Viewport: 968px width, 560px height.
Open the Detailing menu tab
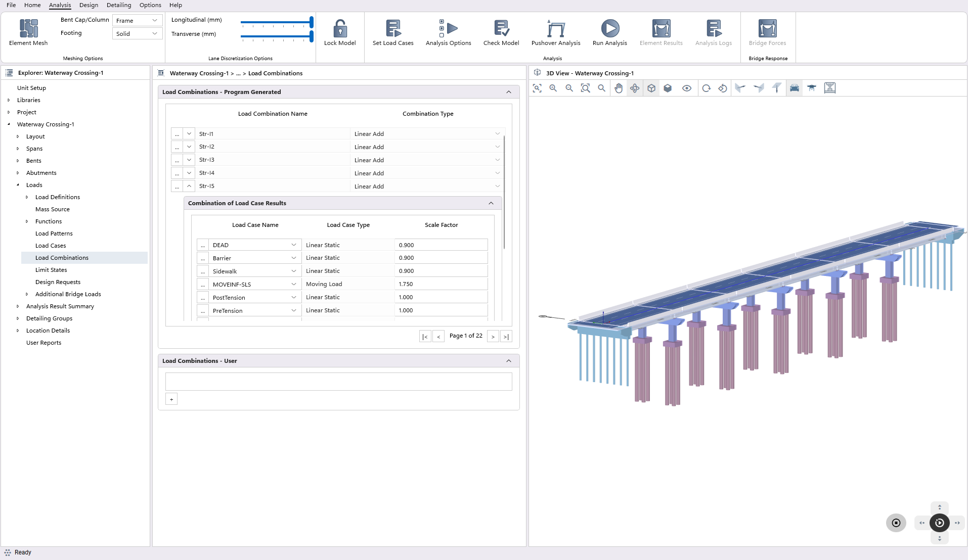pos(119,5)
